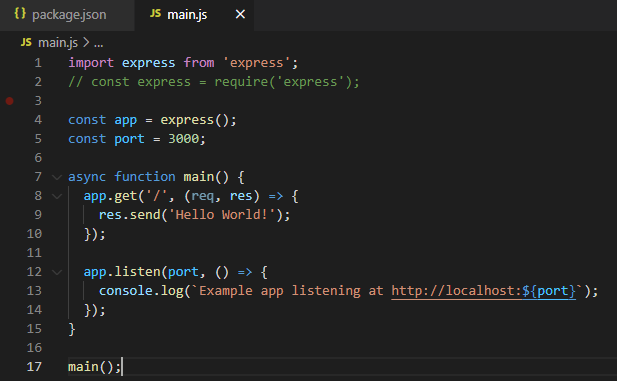Place cursor at the 3000 port value
The height and width of the screenshot is (381, 617).
coord(183,139)
